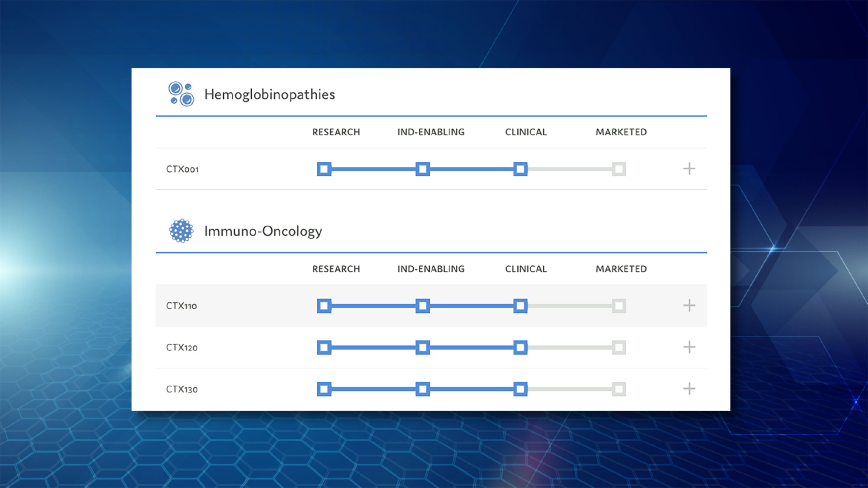The width and height of the screenshot is (868, 488).
Task: Expand the CTX120 row plus icon
Action: coord(689,347)
